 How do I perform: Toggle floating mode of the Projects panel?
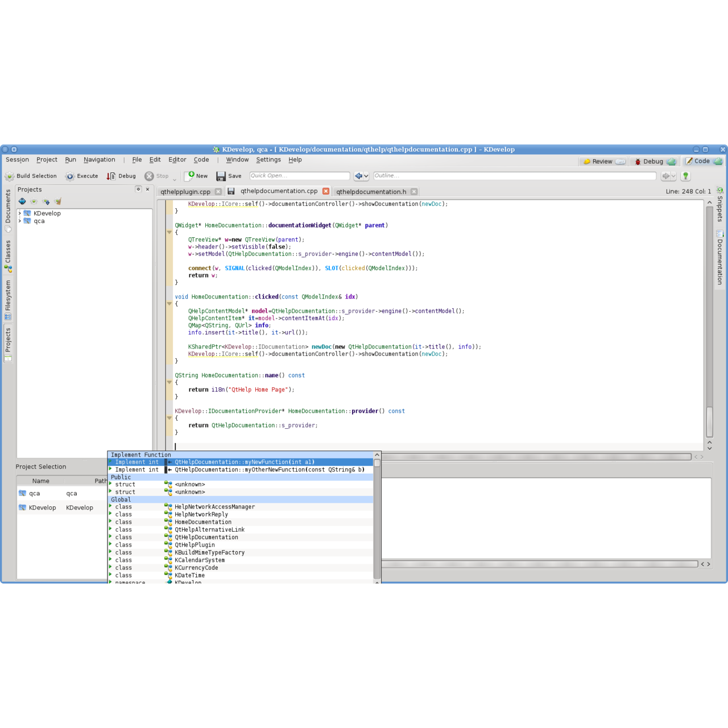click(x=139, y=189)
